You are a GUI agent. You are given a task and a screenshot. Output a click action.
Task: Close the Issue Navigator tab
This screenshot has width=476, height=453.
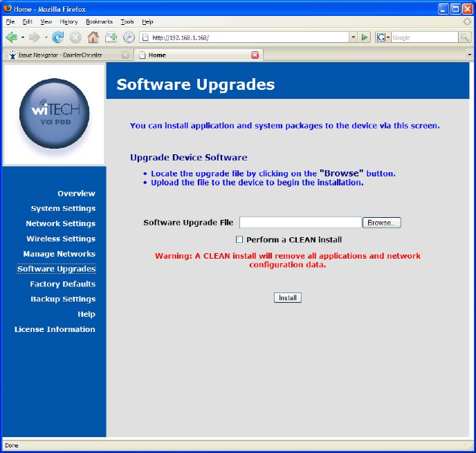[125, 55]
